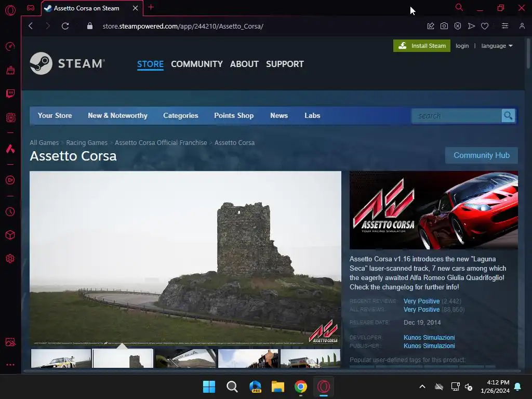532x399 pixels.
Task: Reload the Steam page
Action: [65, 26]
